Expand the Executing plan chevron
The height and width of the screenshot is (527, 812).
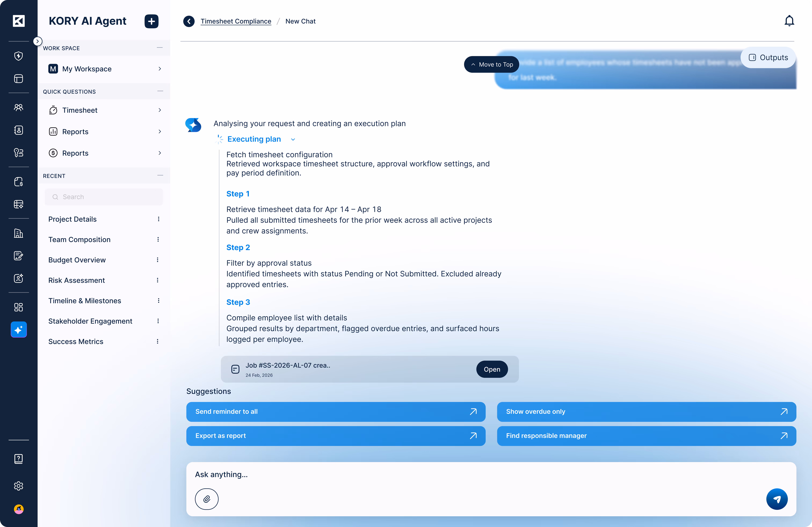click(x=293, y=139)
